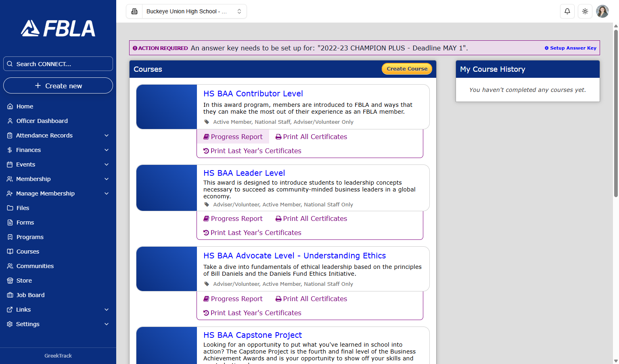619x364 pixels.
Task: Click Setup Answer Key link
Action: pyautogui.click(x=570, y=48)
